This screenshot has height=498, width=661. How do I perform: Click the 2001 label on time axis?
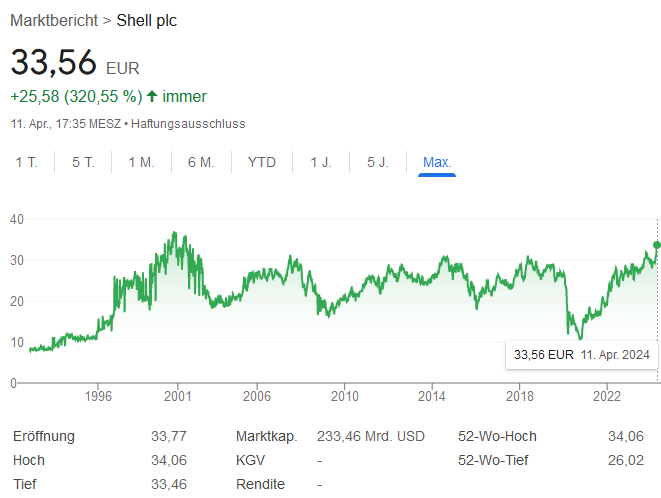(177, 396)
